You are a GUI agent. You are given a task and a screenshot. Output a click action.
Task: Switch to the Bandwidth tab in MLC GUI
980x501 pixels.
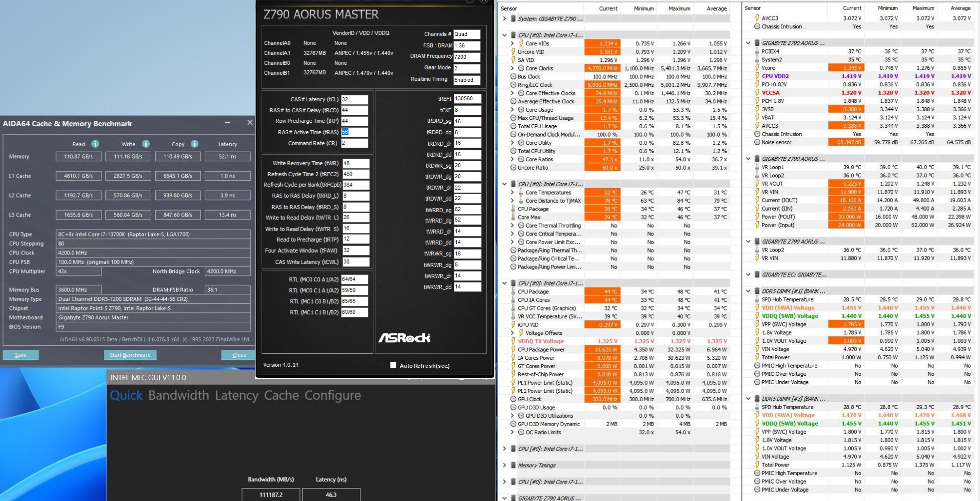click(179, 395)
